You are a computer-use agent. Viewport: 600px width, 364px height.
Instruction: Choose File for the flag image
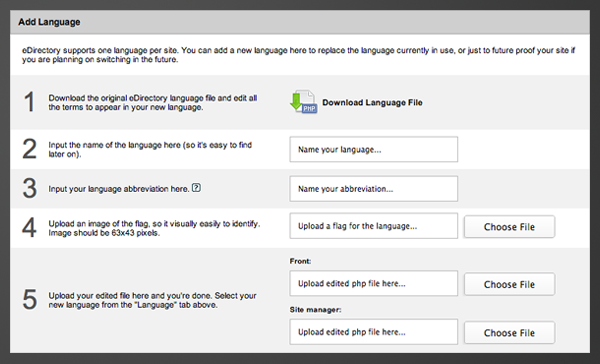click(x=509, y=227)
